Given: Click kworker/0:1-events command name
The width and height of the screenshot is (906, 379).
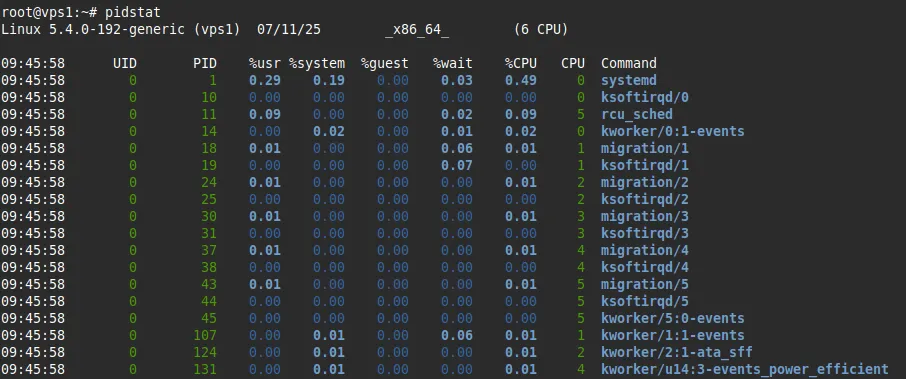Looking at the screenshot, I should tap(673, 131).
